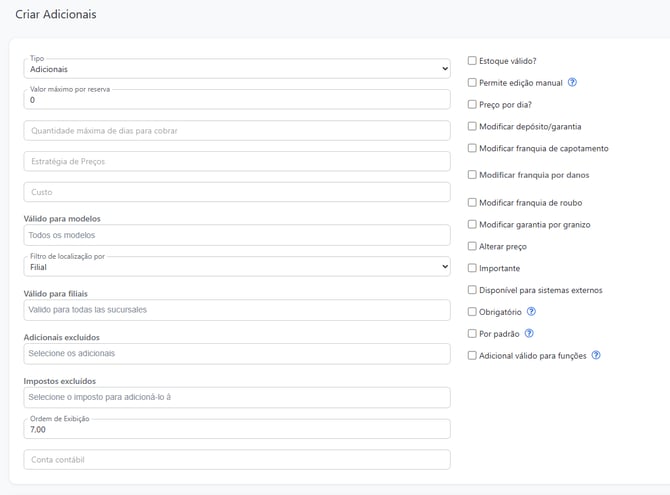Select the Ordem de Exibição field
670x495 pixels.
237,428
